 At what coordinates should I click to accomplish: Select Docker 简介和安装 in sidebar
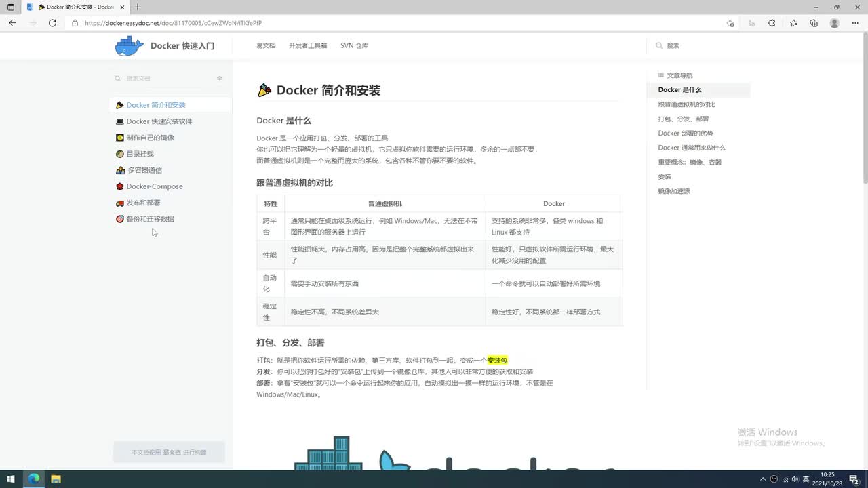(170, 105)
